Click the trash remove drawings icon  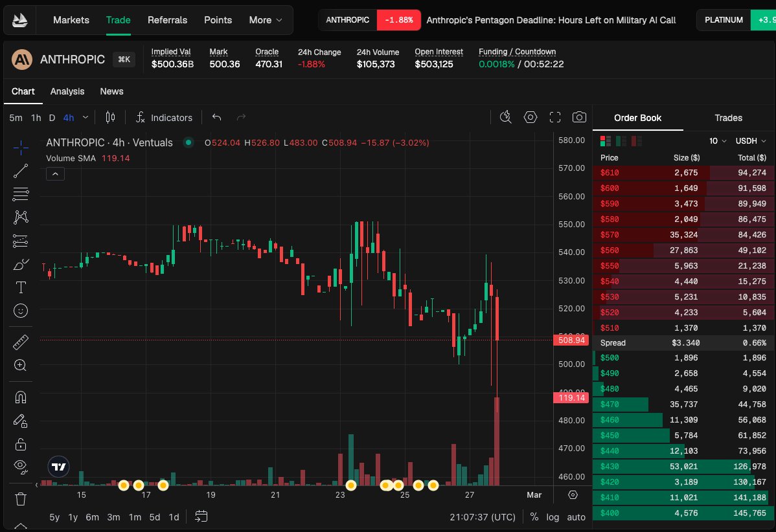coord(20,499)
